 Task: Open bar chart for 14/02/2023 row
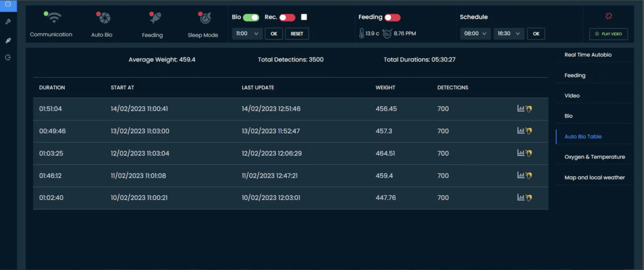[520, 108]
